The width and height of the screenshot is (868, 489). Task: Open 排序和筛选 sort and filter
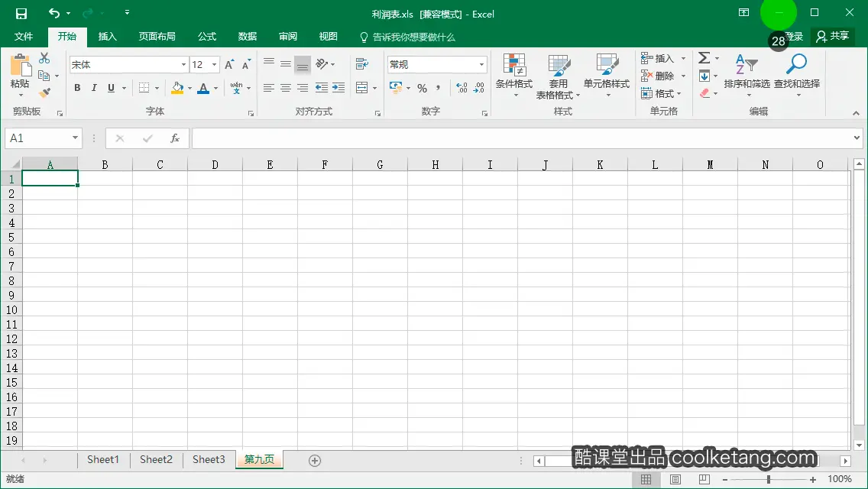tap(747, 75)
